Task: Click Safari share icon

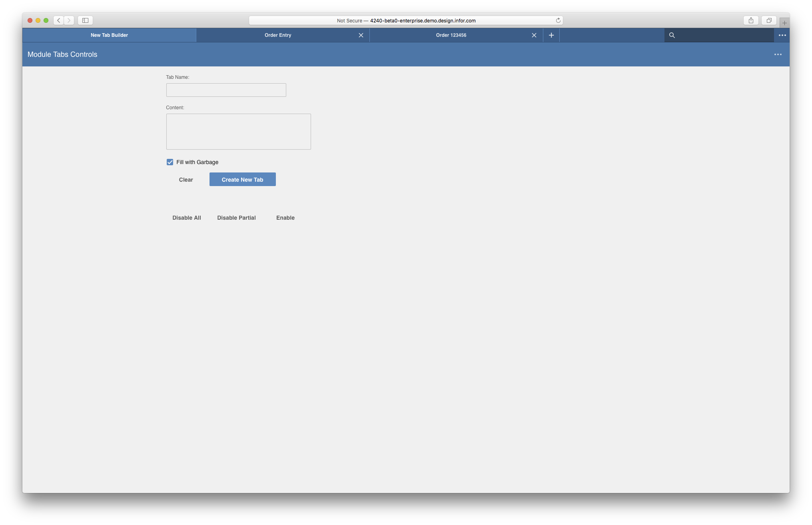Action: (751, 20)
